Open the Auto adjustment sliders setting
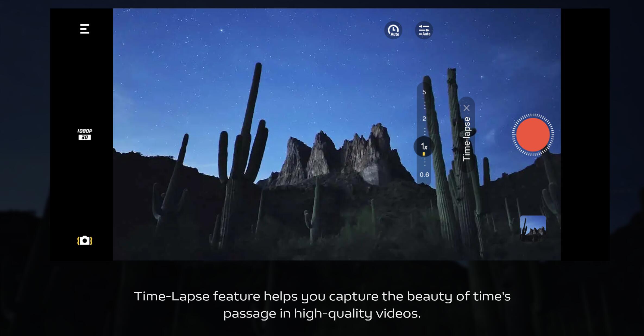 [x=424, y=30]
